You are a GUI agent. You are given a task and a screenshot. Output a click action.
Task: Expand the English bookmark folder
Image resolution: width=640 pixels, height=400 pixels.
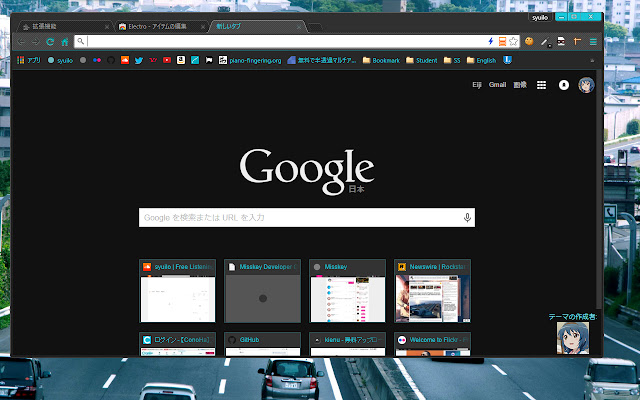tap(481, 60)
